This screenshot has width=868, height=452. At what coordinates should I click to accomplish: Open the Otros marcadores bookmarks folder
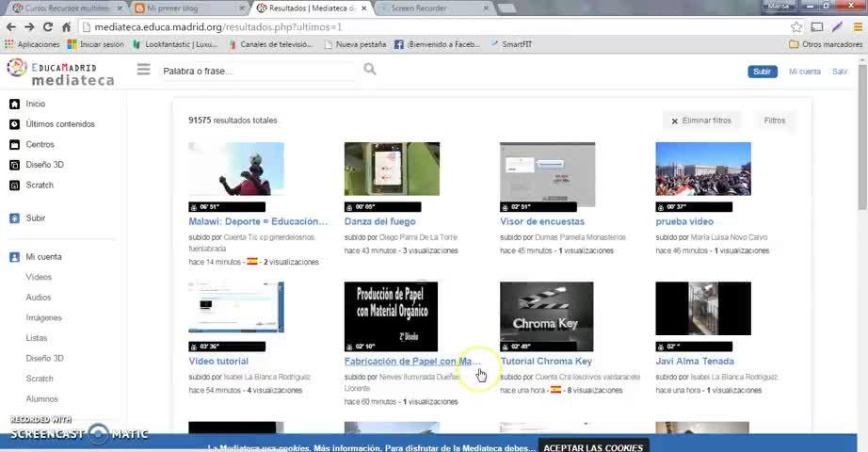click(826, 43)
